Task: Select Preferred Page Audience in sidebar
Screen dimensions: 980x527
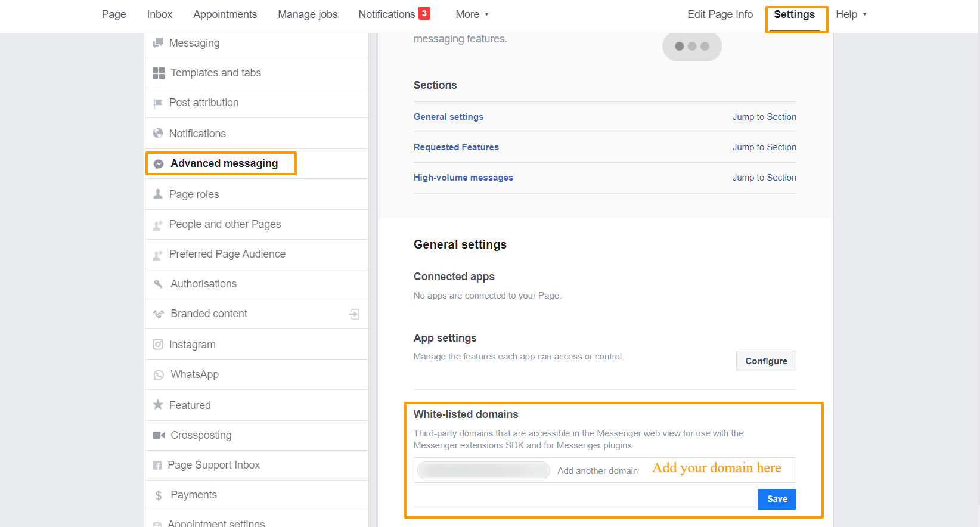Action: click(x=256, y=254)
